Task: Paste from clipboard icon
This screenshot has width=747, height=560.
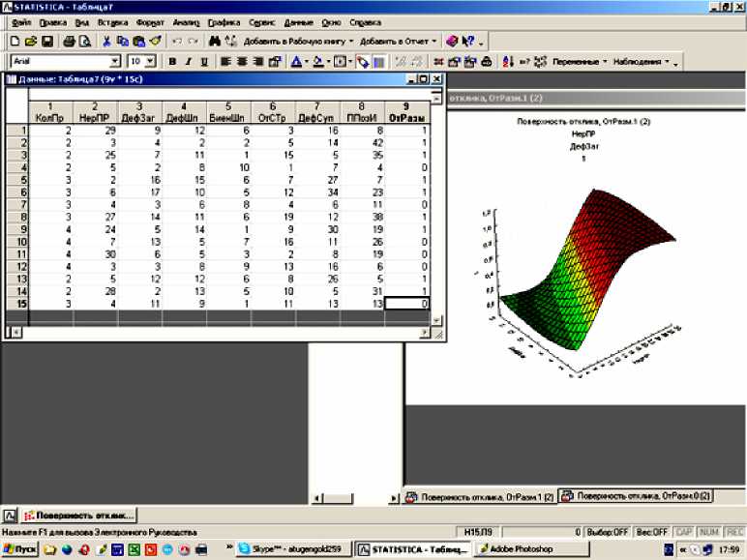Action: 138,42
